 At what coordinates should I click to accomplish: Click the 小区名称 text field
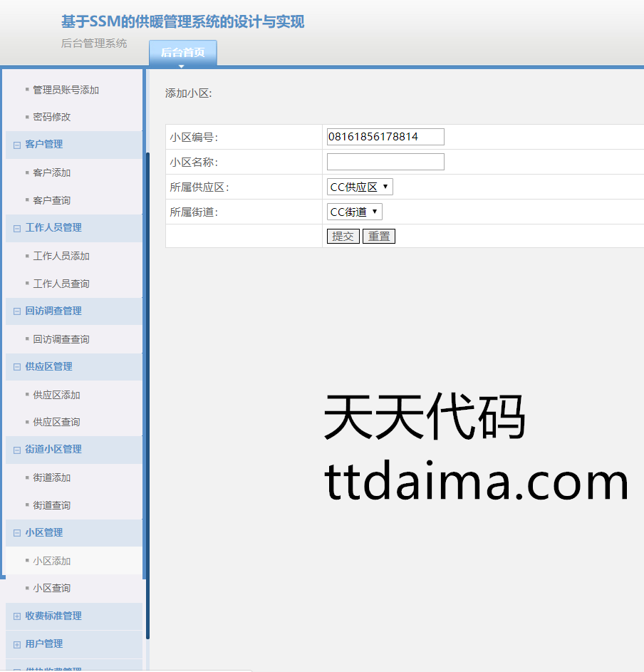click(x=385, y=162)
